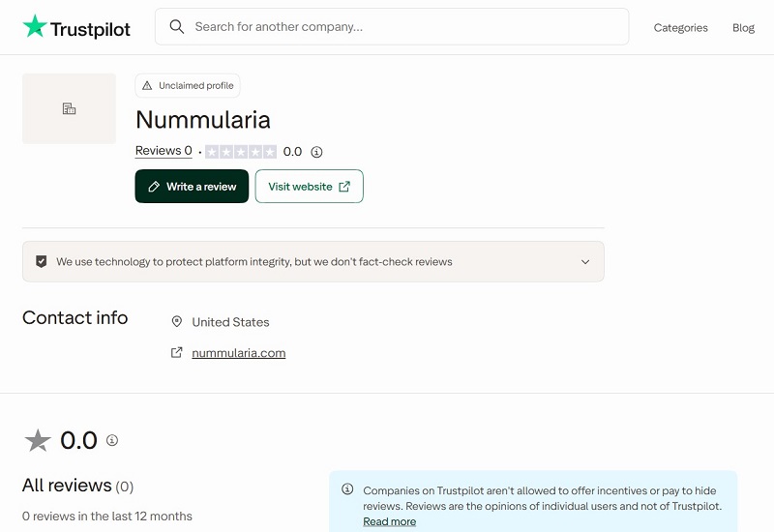Viewport: 774px width, 532px height.
Task: Show info beside the large 0.0 score
Action: coord(112,440)
